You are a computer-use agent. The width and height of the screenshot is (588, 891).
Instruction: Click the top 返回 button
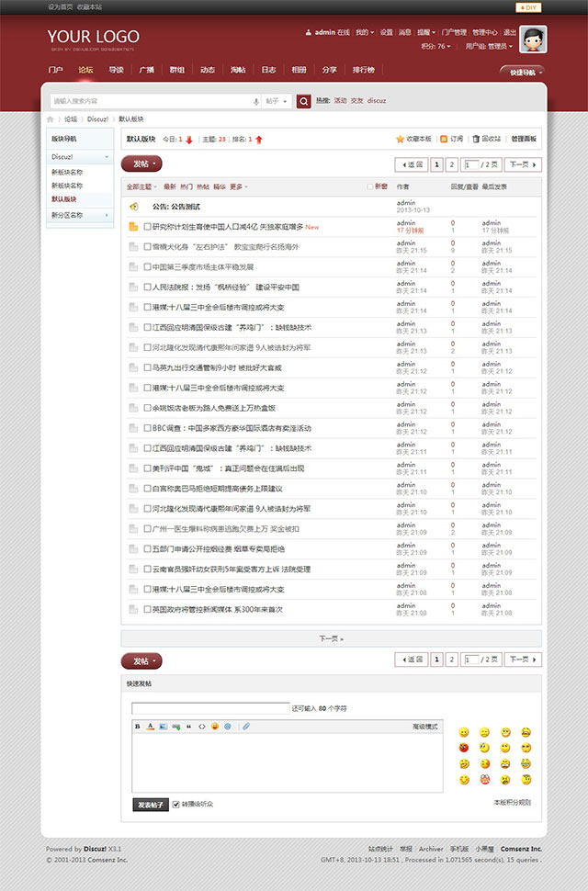click(x=412, y=164)
